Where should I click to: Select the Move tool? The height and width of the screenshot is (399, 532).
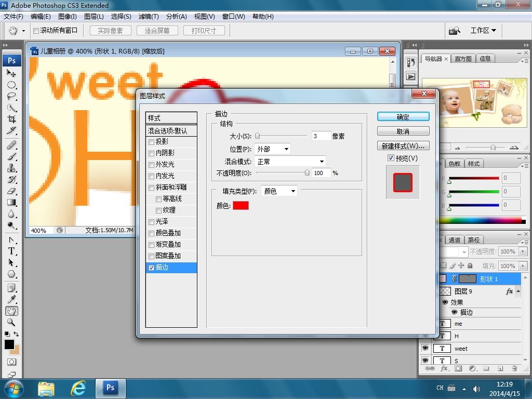[11, 73]
